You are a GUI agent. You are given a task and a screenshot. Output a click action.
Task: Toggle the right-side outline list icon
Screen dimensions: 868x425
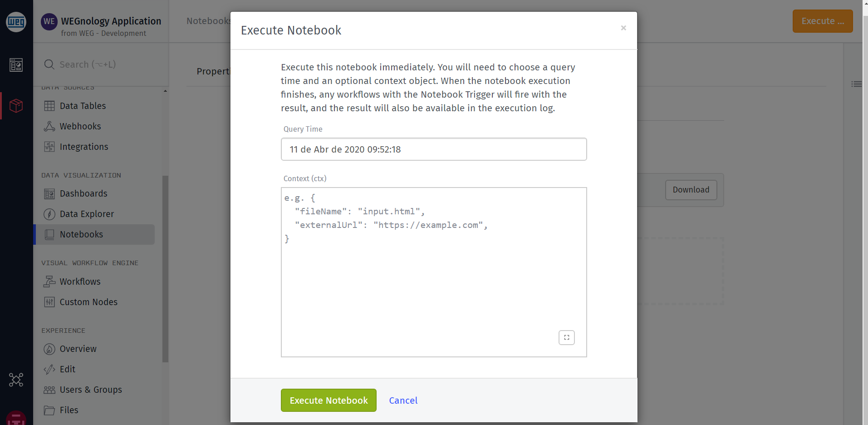coord(856,84)
